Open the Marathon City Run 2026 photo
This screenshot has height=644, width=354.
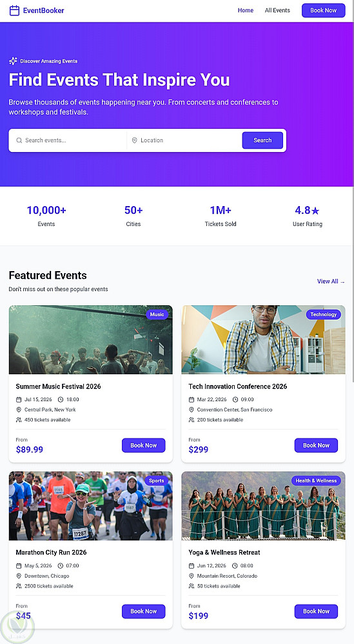(x=91, y=506)
